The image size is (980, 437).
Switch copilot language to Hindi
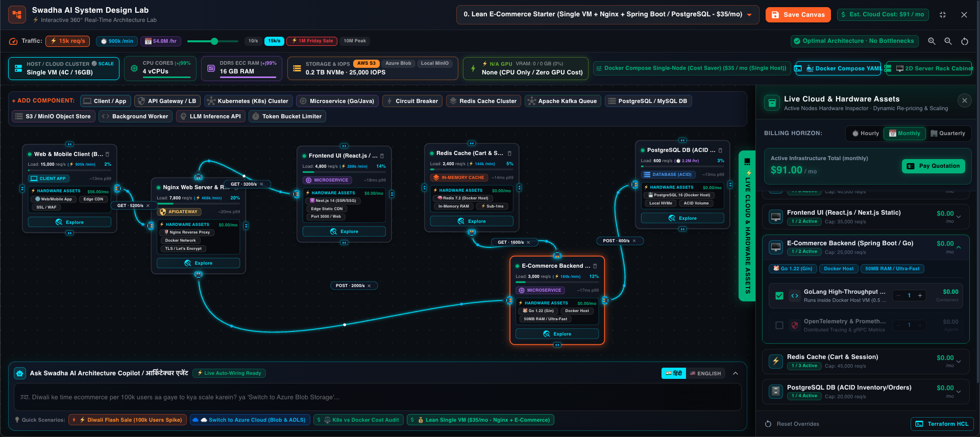point(674,373)
